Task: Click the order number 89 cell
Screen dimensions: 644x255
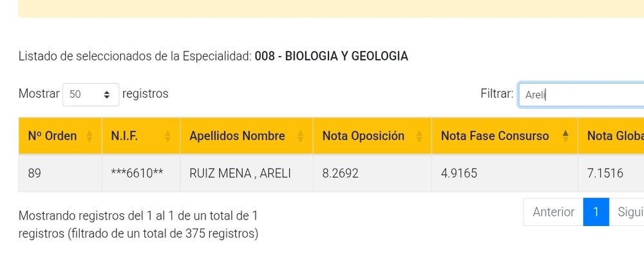Action: coord(61,173)
